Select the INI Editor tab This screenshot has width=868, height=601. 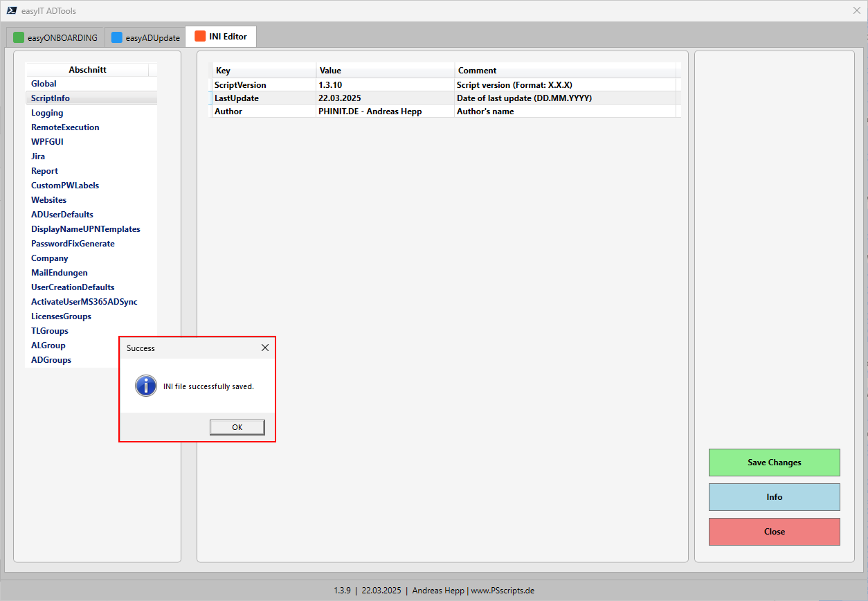pos(221,37)
